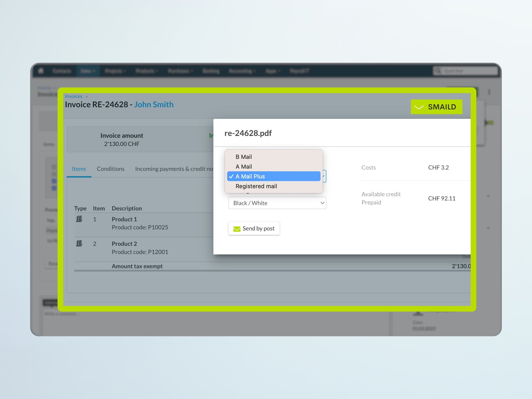Click the SMAILD chevron icon
The height and width of the screenshot is (399, 532).
pyautogui.click(x=419, y=107)
